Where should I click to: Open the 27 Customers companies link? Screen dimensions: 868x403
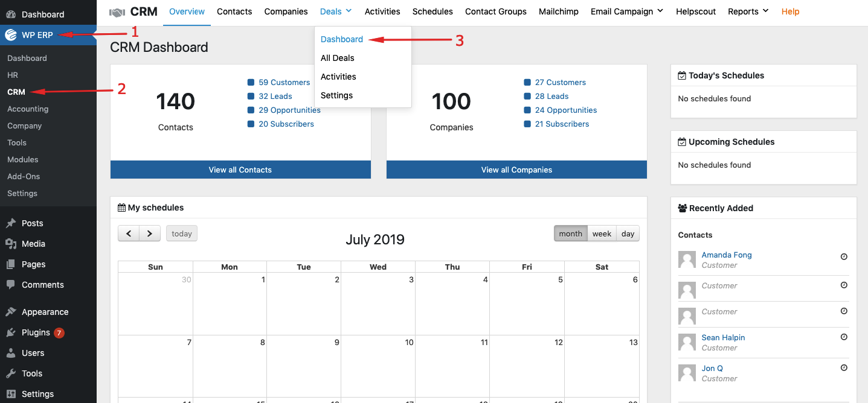561,83
